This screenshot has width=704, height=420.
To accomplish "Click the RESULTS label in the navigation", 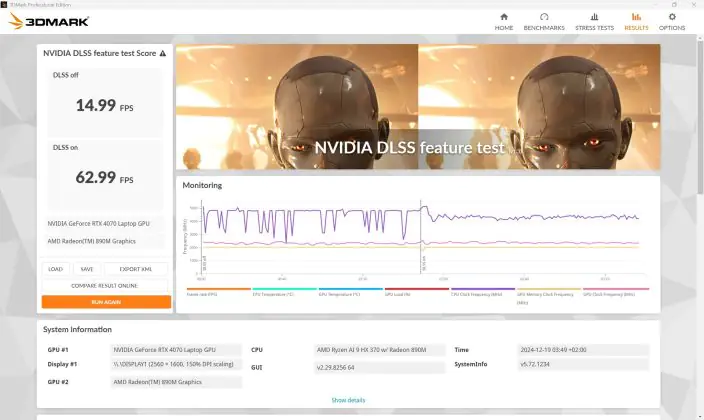I will 636,28.
